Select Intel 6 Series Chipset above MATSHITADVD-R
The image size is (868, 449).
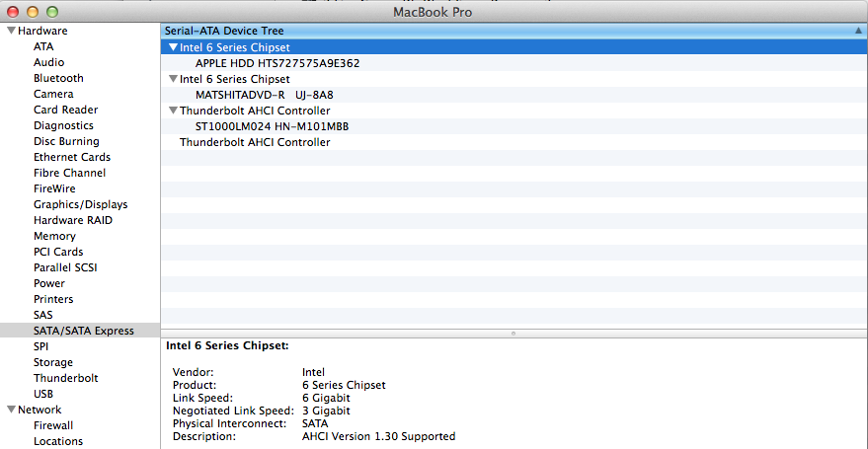click(235, 79)
